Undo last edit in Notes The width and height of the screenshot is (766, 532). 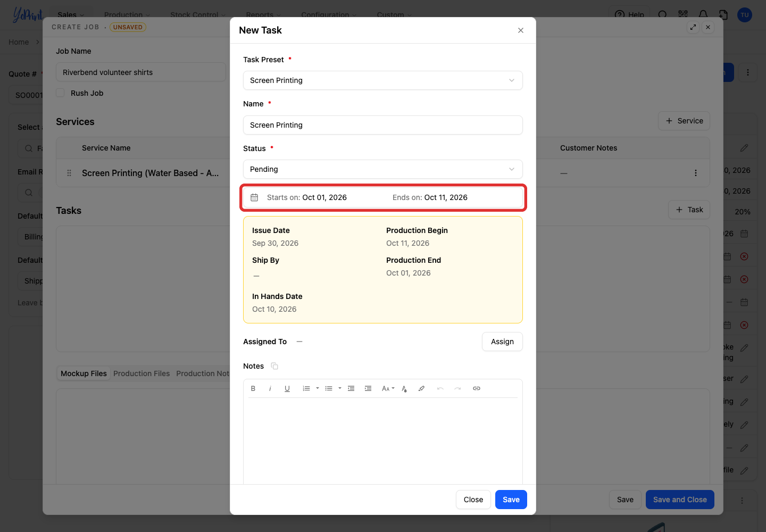pyautogui.click(x=440, y=388)
